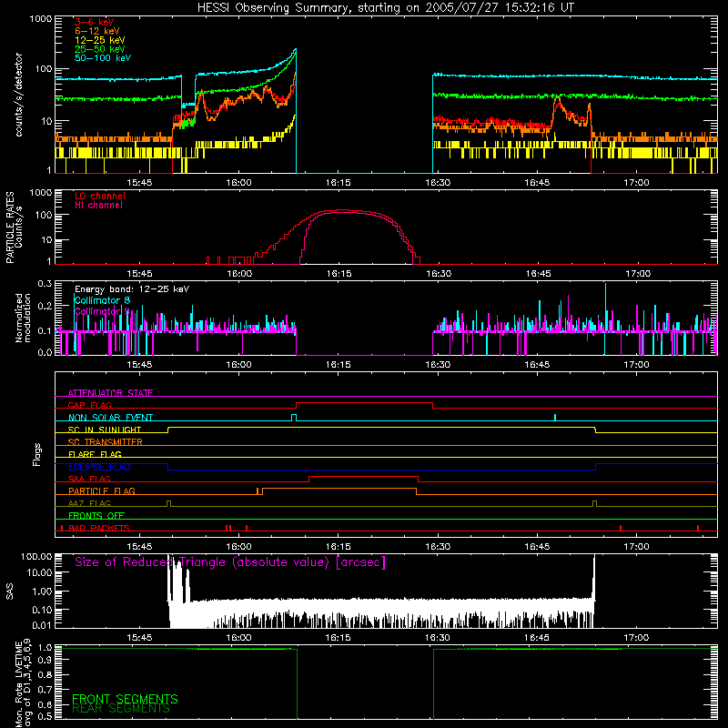The height and width of the screenshot is (728, 728).
Task: Click the 16:15 tick under the particle rates plot
Action: [x=339, y=274]
